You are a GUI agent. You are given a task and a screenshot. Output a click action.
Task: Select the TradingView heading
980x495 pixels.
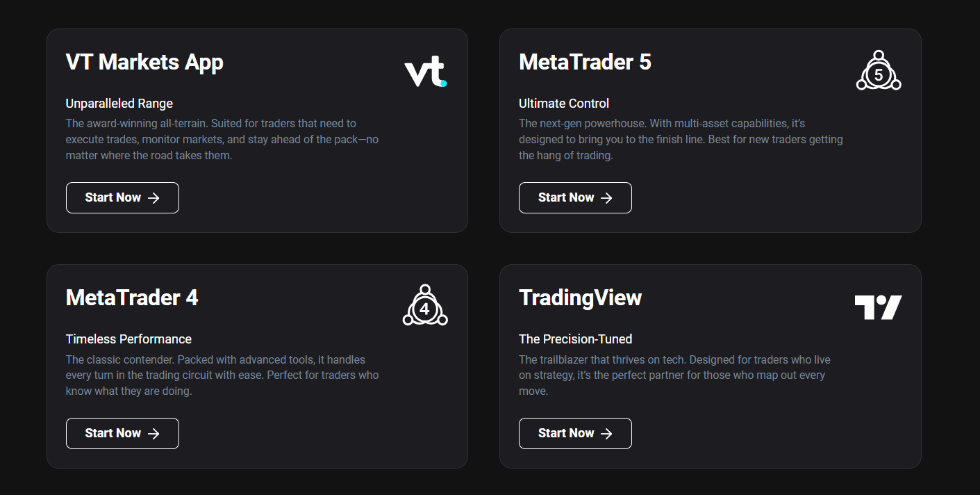[x=580, y=298]
